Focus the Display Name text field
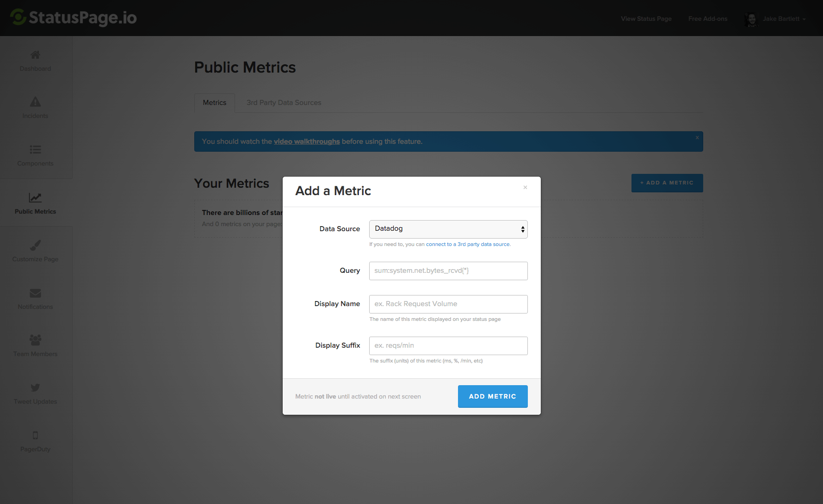Viewport: 823px width, 504px height. pyautogui.click(x=448, y=304)
